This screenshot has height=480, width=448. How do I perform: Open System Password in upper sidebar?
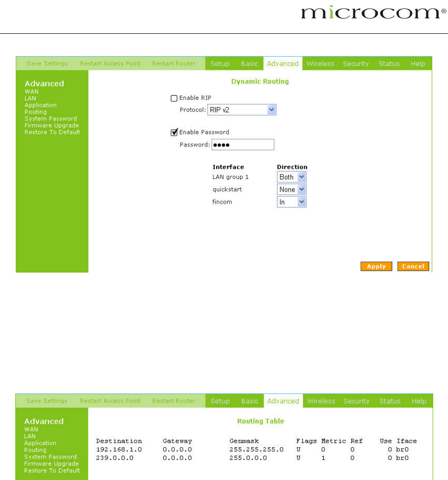[x=50, y=119]
